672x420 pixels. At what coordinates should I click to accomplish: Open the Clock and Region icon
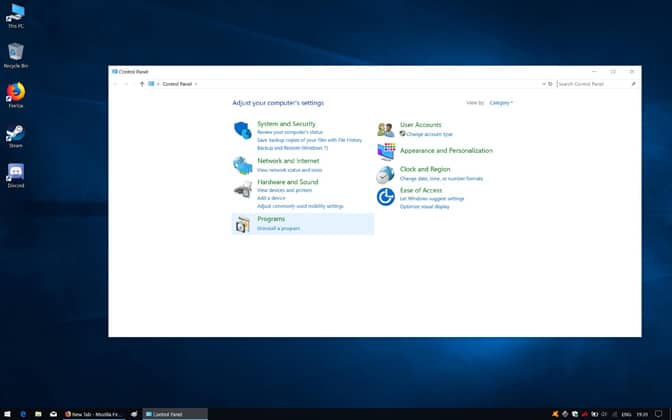coord(385,174)
